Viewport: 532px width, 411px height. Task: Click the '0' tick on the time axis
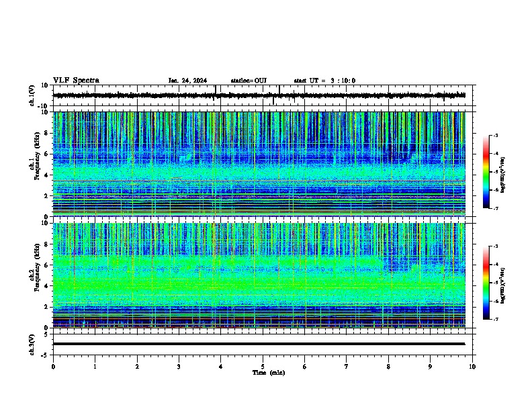[x=53, y=367]
